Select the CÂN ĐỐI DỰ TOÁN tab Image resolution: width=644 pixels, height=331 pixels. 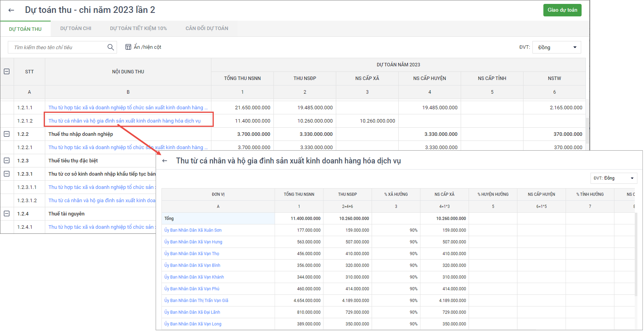click(x=207, y=28)
